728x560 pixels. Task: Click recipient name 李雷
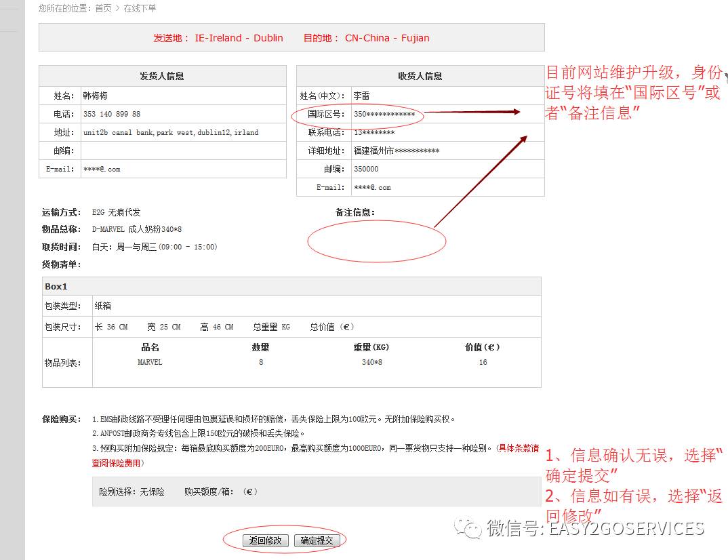tap(362, 96)
